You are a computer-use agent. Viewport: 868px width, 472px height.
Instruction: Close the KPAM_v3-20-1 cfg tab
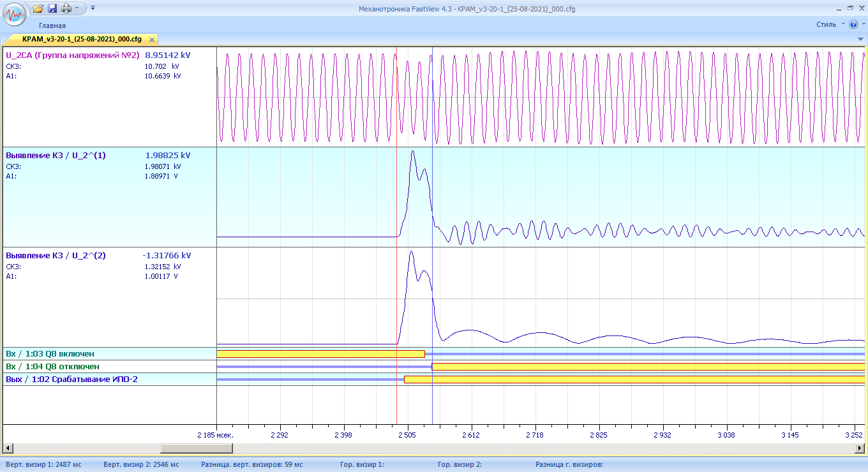[x=152, y=40]
